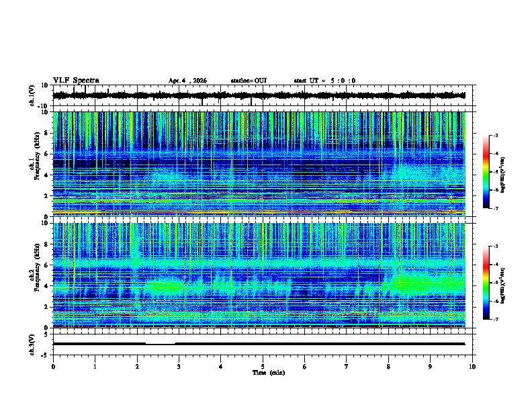
Task: Click the -7 label on ch.1 color bar
Action: [x=495, y=208]
